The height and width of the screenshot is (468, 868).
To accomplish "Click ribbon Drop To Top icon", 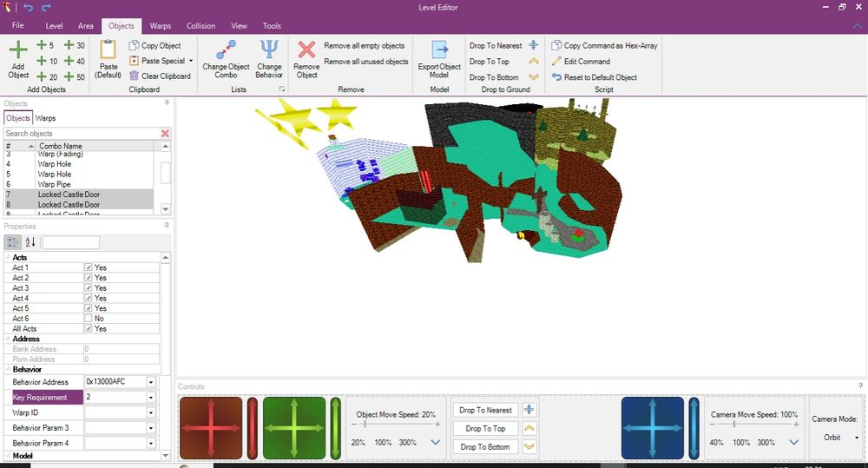I will pos(533,61).
